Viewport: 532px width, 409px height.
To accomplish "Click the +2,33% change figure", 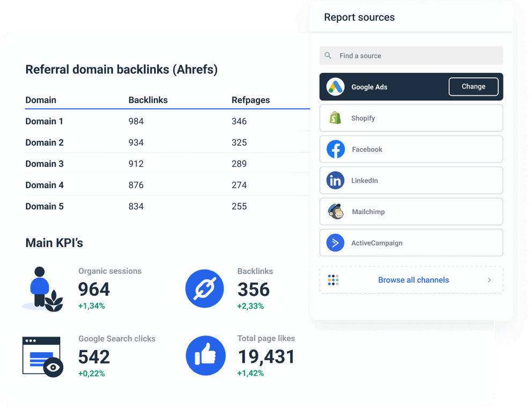I will click(250, 306).
